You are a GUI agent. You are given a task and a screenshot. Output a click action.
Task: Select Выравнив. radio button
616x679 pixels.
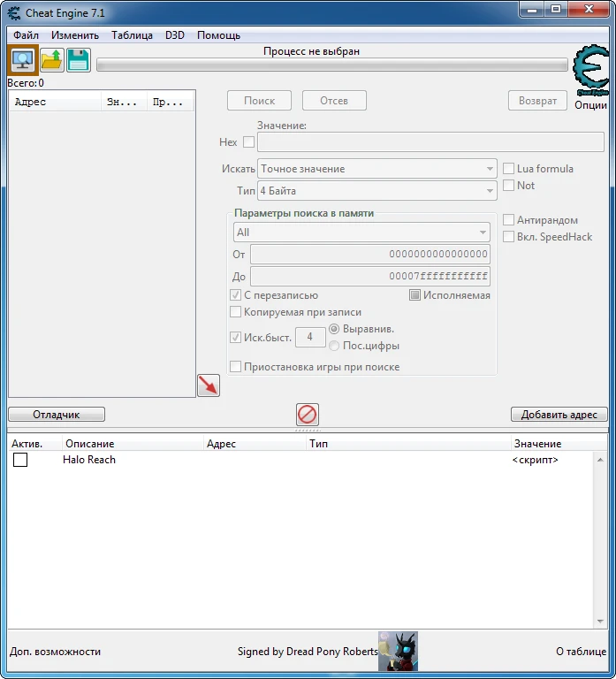click(x=334, y=329)
